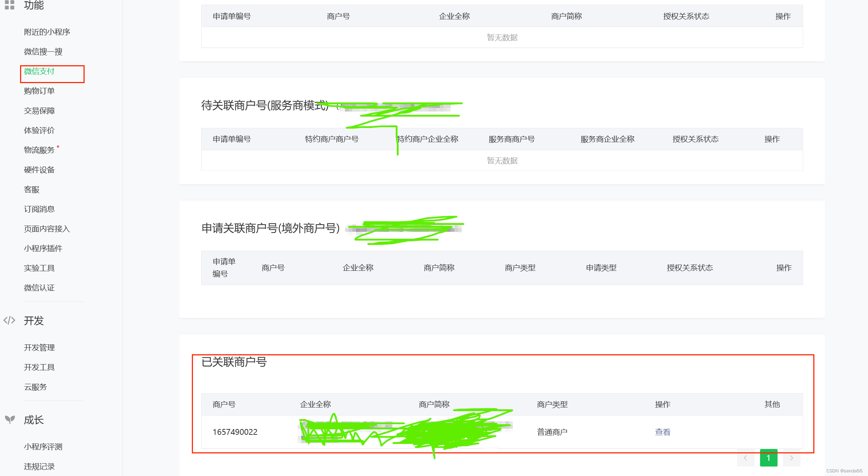Open 微信搜一搜

(x=43, y=52)
